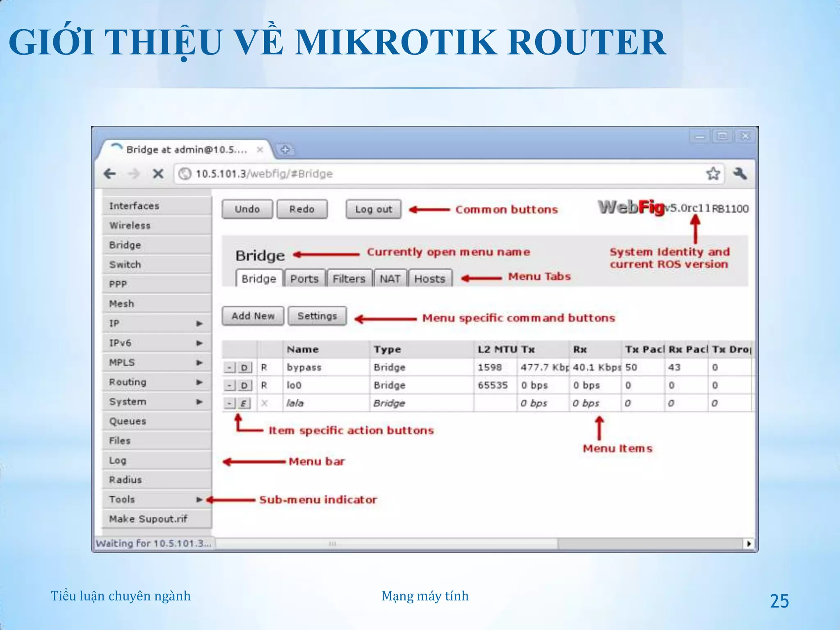
Task: Click the 65535 L2 MTU value
Action: [x=493, y=386]
